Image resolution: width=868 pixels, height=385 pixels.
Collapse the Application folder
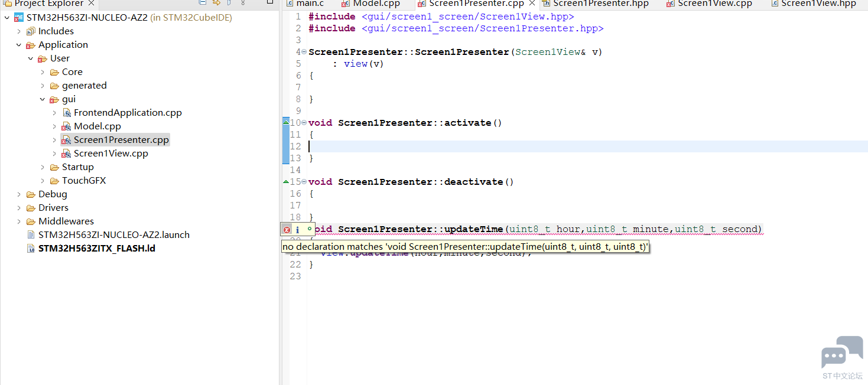pyautogui.click(x=18, y=45)
